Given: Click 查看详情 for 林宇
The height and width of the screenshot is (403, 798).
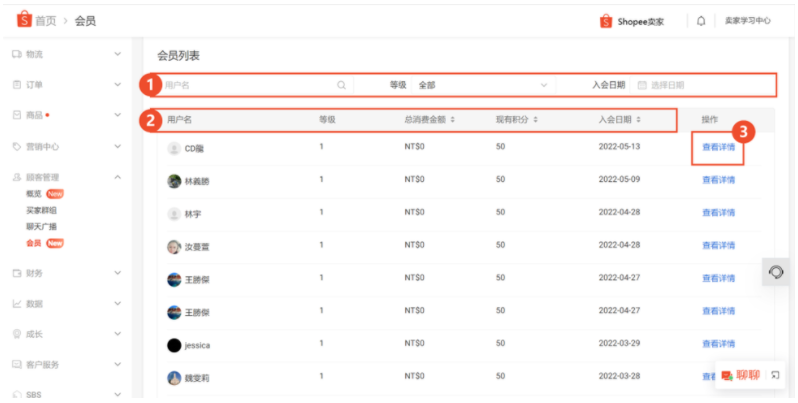Looking at the screenshot, I should (x=718, y=213).
